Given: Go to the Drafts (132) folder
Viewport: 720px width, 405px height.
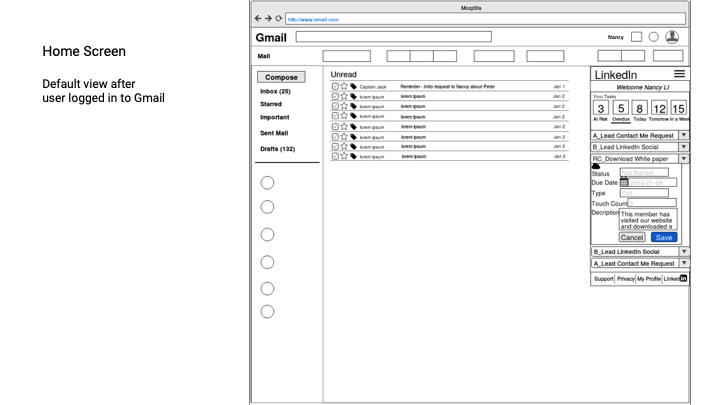Looking at the screenshot, I should point(278,149).
